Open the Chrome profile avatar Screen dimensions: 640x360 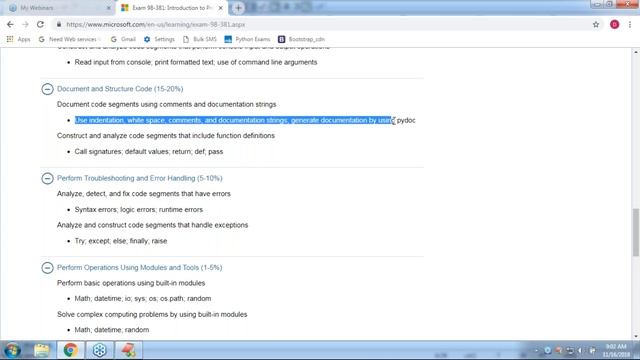coord(614,24)
